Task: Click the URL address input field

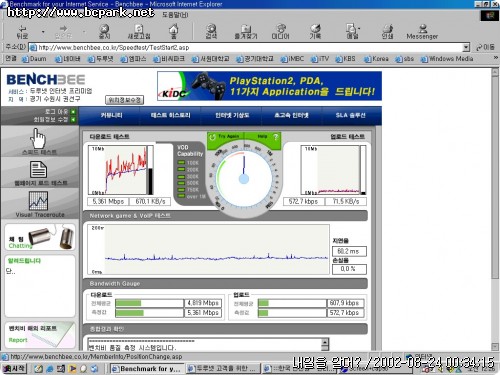Action: pos(246,47)
